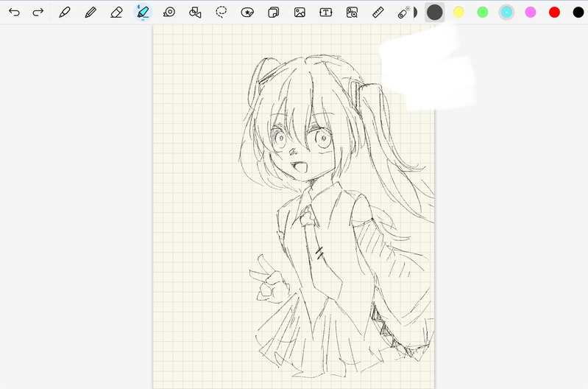This screenshot has height=389, width=588.
Task: Select the fountain Pen tool
Action: point(65,13)
